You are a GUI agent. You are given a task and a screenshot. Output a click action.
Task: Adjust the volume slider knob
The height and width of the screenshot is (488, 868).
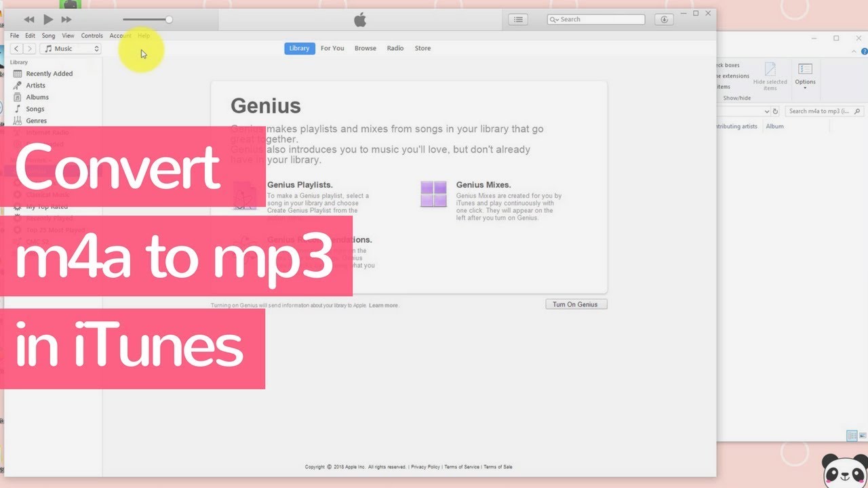click(169, 20)
